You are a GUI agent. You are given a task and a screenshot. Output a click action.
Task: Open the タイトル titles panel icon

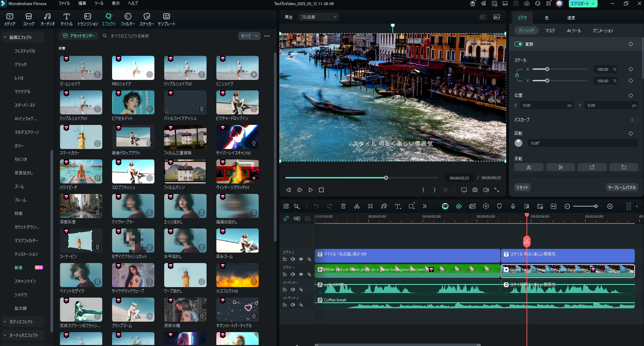(67, 19)
